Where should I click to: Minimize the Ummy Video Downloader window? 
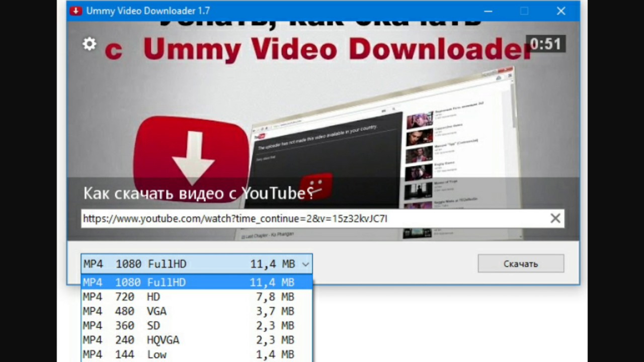click(x=488, y=11)
